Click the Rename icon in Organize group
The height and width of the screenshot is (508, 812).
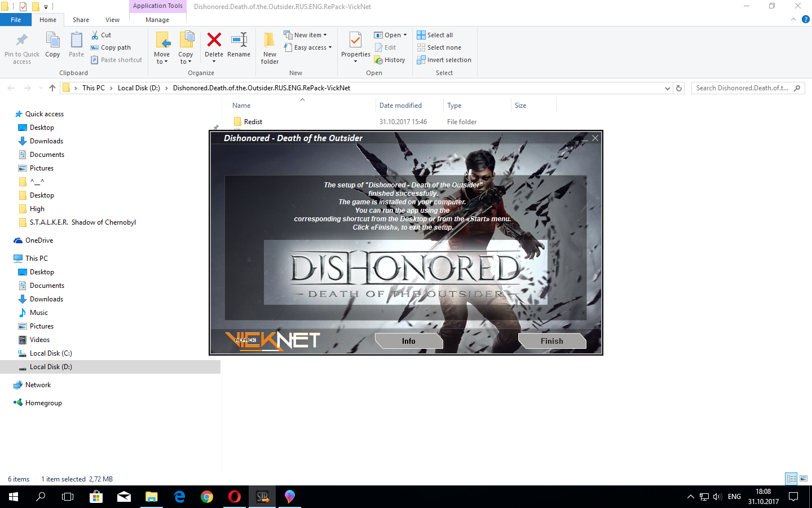coord(239,41)
